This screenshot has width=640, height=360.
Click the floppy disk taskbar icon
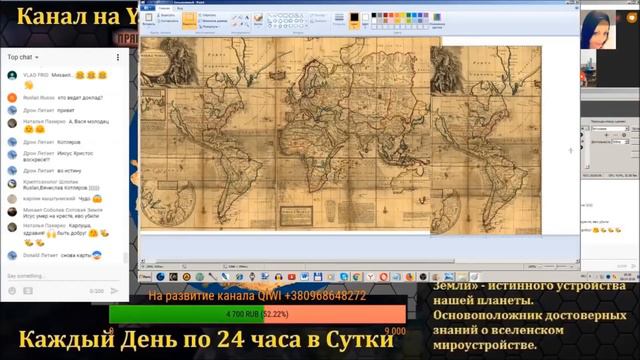click(318, 277)
